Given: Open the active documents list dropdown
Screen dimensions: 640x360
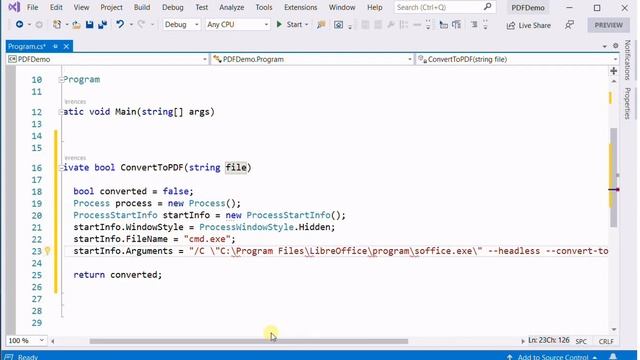Looking at the screenshot, I should coord(604,46).
